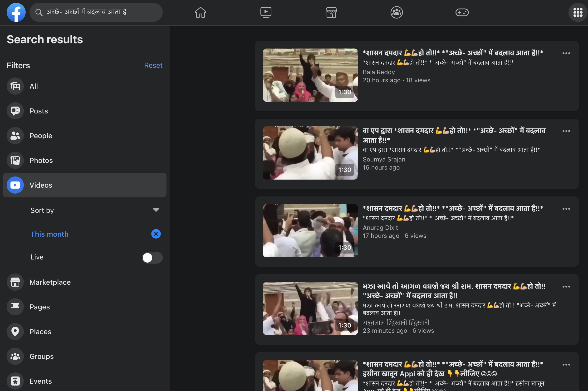Open the Anurag Dixit profile link
The height and width of the screenshot is (391, 588).
coord(380,228)
